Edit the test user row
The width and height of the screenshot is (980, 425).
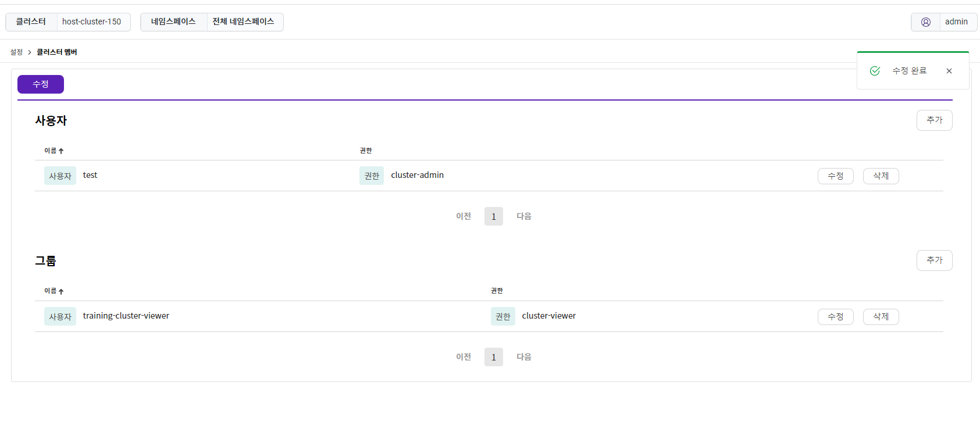pos(835,176)
